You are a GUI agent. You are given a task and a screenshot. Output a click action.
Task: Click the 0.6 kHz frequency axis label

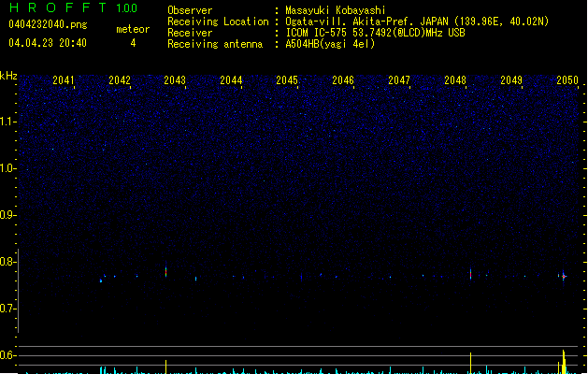[x=8, y=355]
